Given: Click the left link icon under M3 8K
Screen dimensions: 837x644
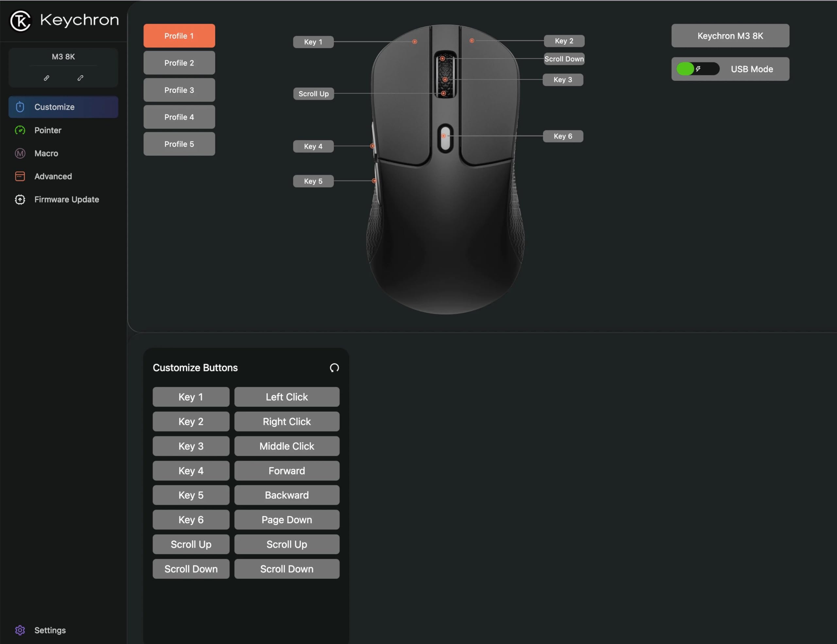Looking at the screenshot, I should (x=46, y=78).
